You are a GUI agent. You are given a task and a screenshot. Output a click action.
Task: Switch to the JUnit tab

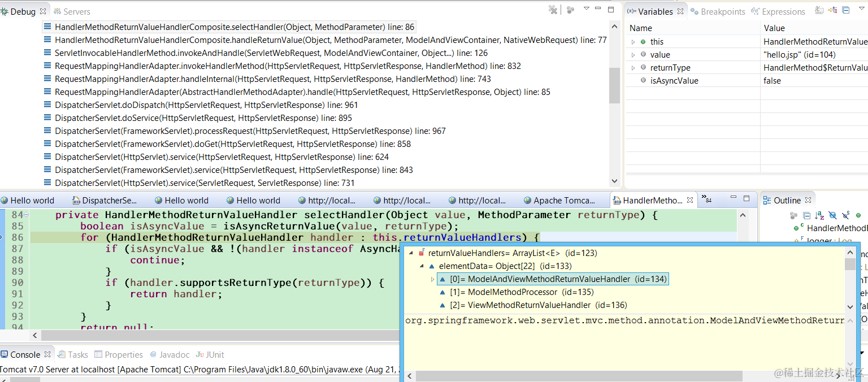pyautogui.click(x=210, y=355)
